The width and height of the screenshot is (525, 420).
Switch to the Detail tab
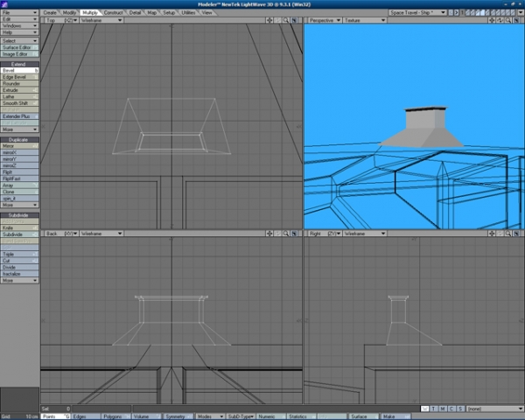click(135, 12)
